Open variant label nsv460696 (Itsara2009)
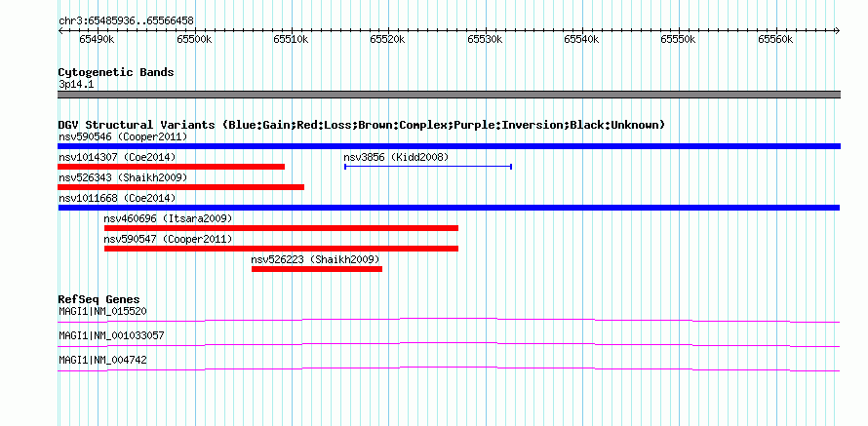 [169, 218]
